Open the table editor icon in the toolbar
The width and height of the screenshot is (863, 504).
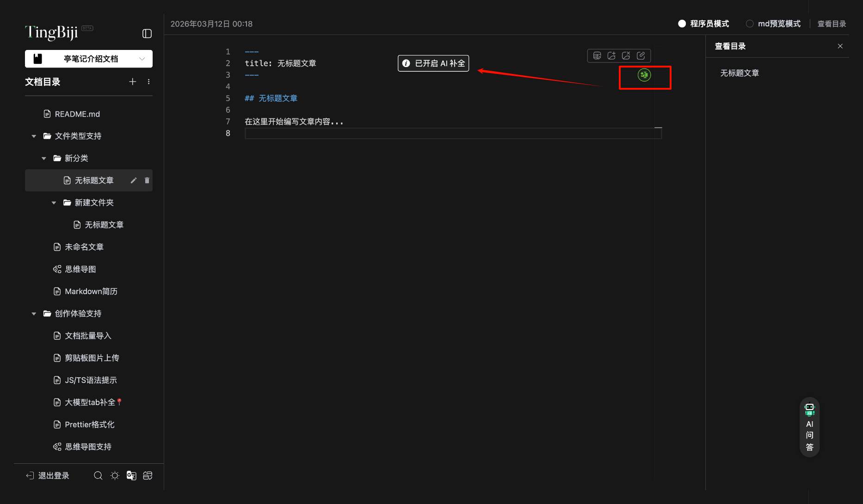(597, 55)
